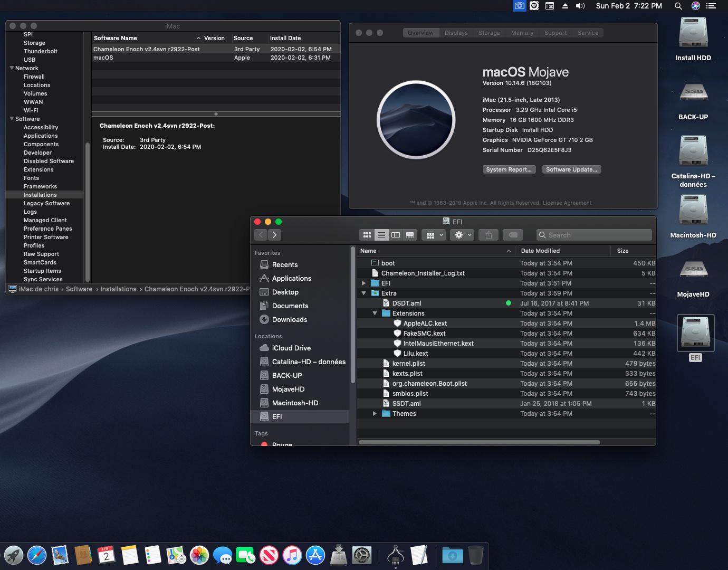Select the Overview tab
This screenshot has height=570, width=728.
coord(420,33)
